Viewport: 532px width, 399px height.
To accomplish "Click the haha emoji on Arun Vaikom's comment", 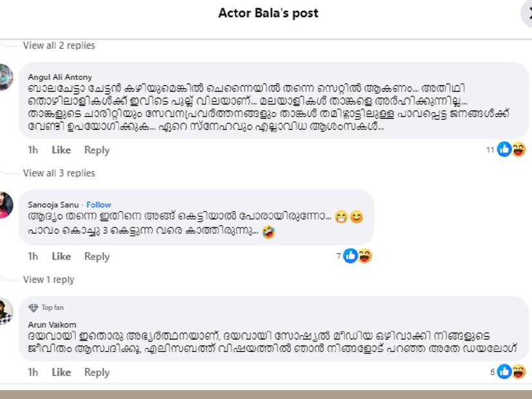I will click(x=518, y=372).
